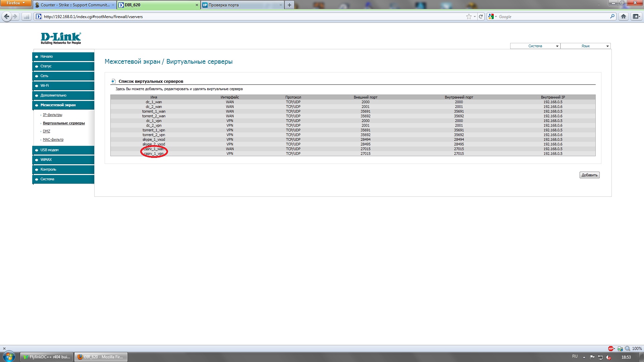Image resolution: width=644 pixels, height=362 pixels.
Task: Click the Google search magnifier icon
Action: (612, 16)
